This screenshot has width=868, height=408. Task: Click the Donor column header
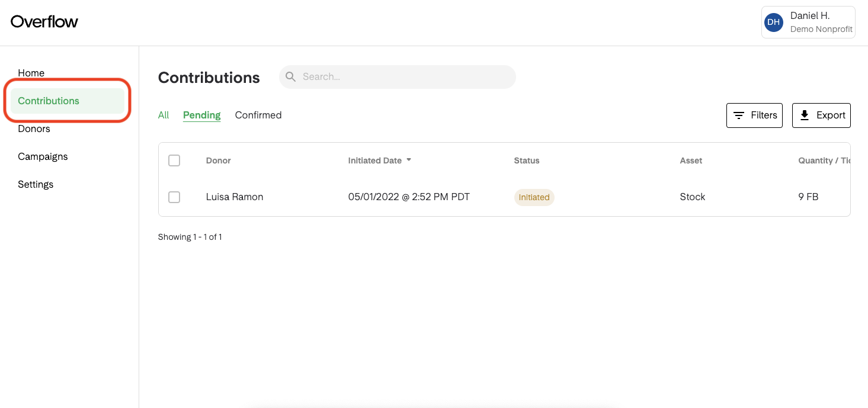[219, 160]
